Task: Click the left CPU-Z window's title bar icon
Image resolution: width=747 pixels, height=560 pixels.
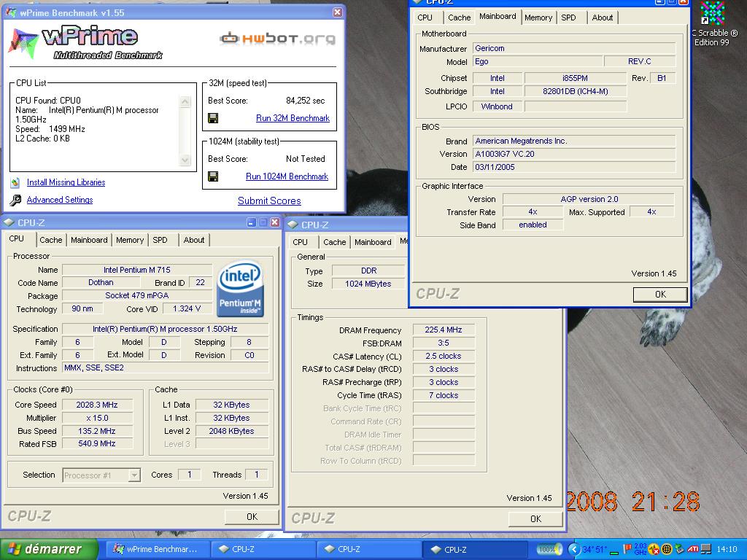Action: (9, 222)
